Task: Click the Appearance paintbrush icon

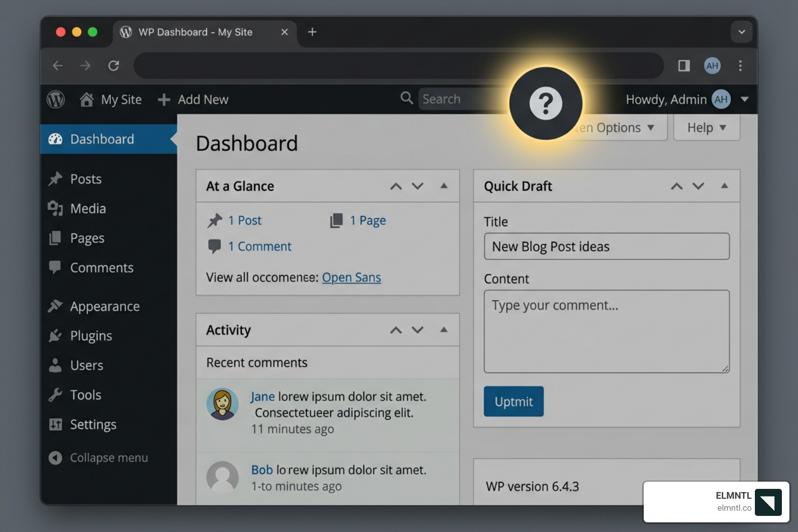Action: 55,306
